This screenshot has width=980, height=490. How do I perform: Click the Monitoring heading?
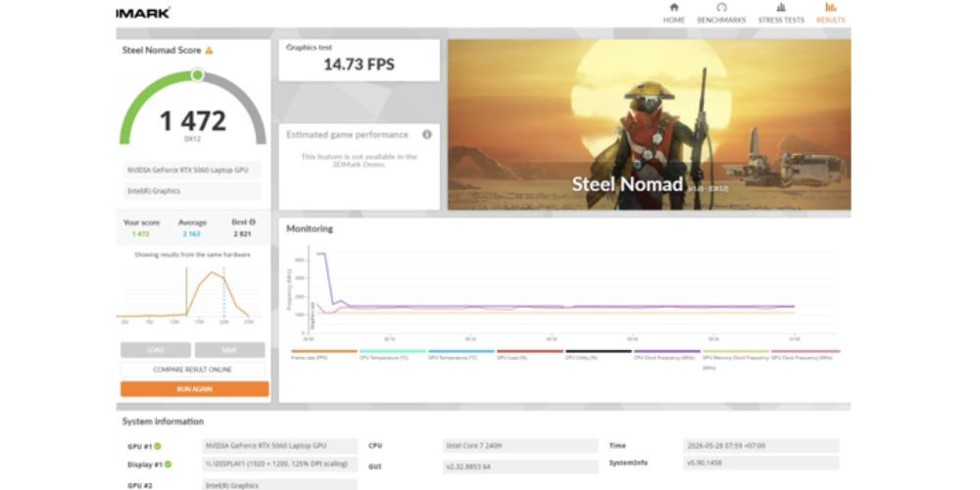click(x=310, y=228)
